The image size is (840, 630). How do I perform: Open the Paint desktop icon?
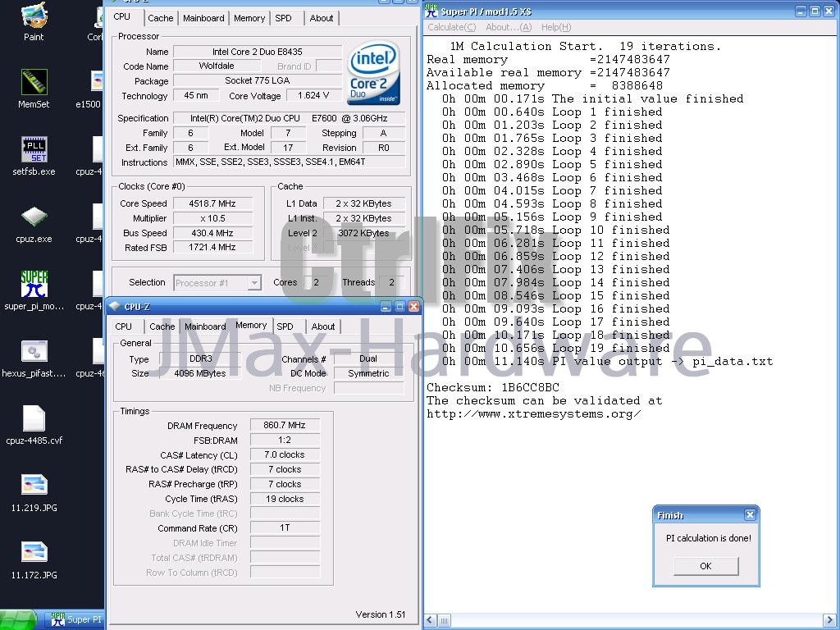[x=34, y=22]
